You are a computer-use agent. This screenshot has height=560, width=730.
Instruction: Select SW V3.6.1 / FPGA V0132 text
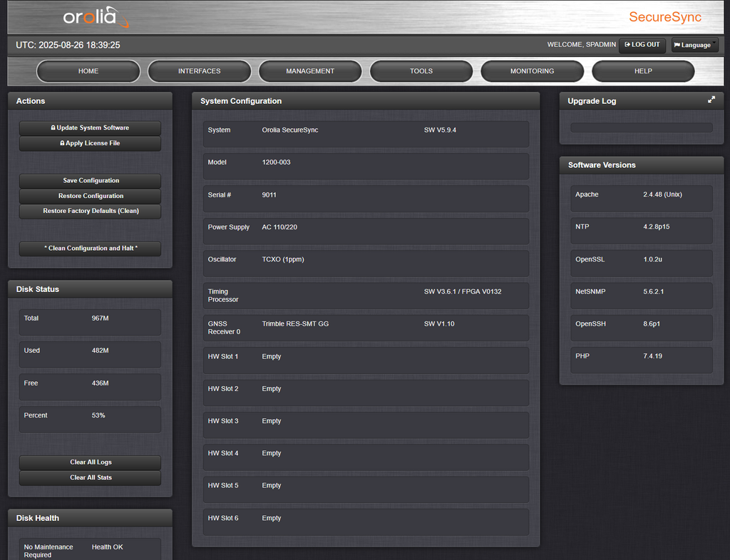(463, 291)
